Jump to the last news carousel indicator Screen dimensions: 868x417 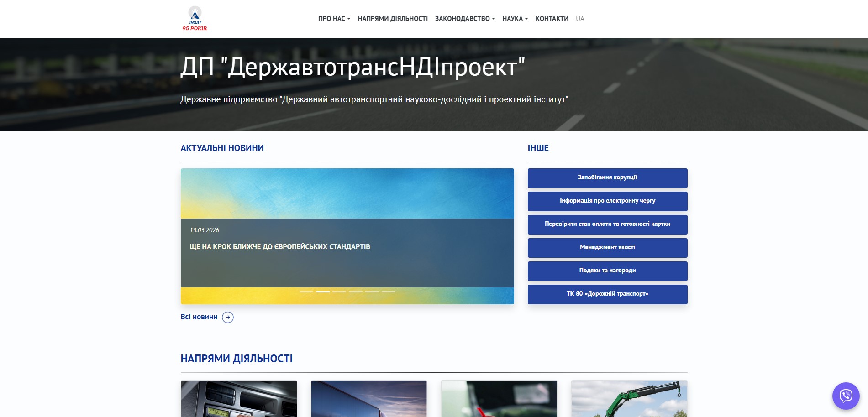[389, 292]
